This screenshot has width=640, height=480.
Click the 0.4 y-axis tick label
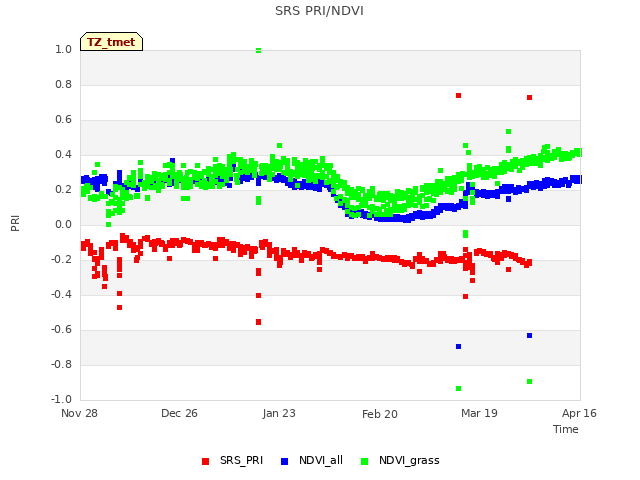(x=63, y=155)
